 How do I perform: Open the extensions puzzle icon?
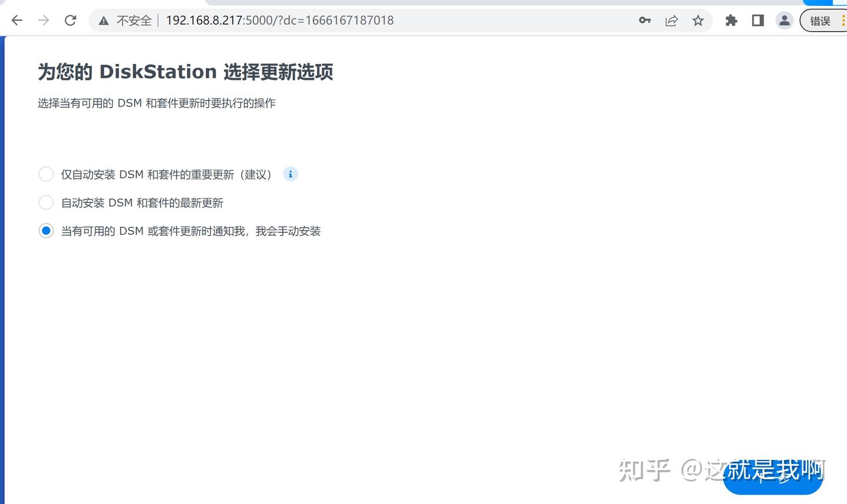click(731, 20)
